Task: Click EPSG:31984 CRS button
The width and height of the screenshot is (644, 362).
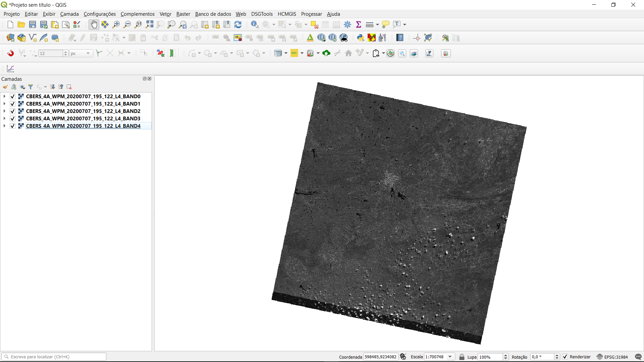Action: [612, 357]
